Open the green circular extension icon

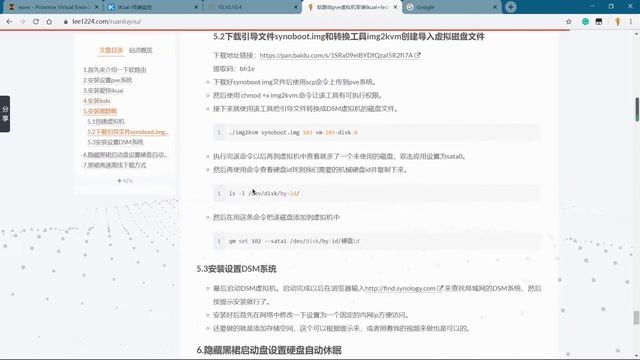tap(585, 22)
